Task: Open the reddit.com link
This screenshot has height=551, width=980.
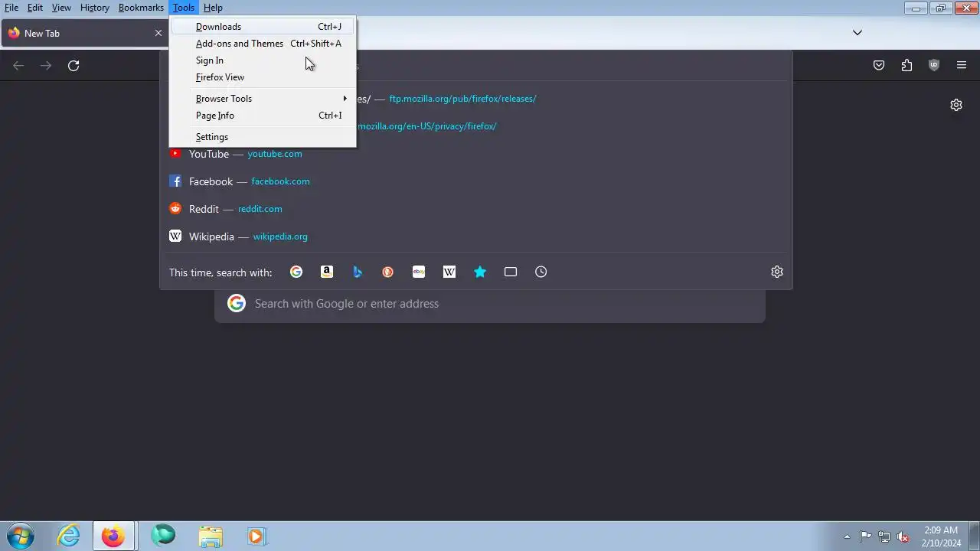Action: point(260,209)
